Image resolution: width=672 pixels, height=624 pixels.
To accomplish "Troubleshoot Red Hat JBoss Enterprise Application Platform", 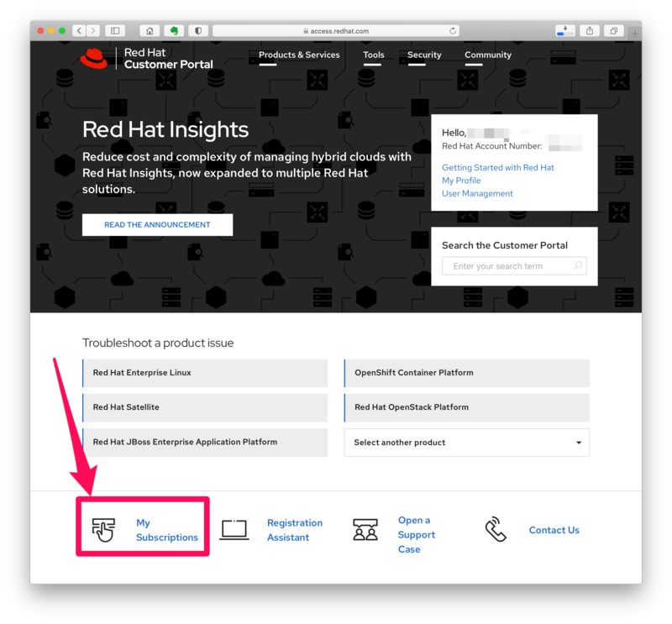I will coord(205,443).
